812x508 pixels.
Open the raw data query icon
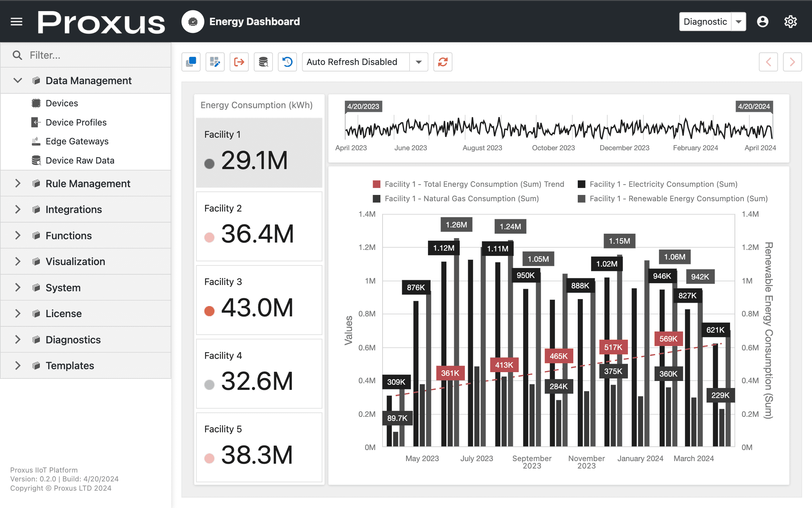[x=263, y=62]
